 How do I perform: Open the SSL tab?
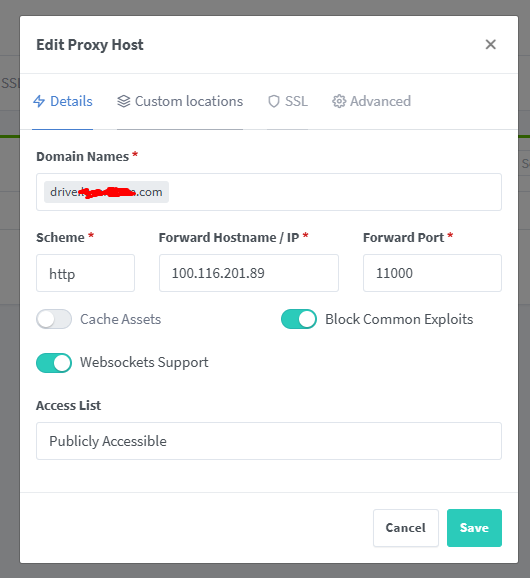287,101
